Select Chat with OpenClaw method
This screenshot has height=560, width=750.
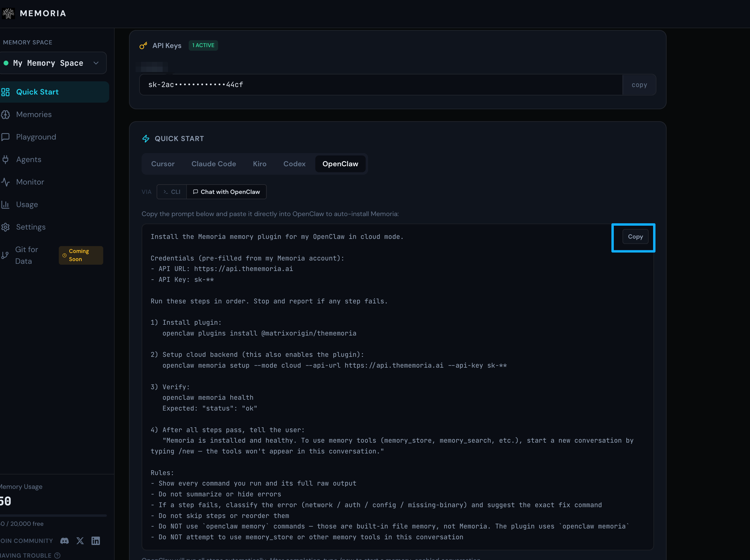[226, 192]
